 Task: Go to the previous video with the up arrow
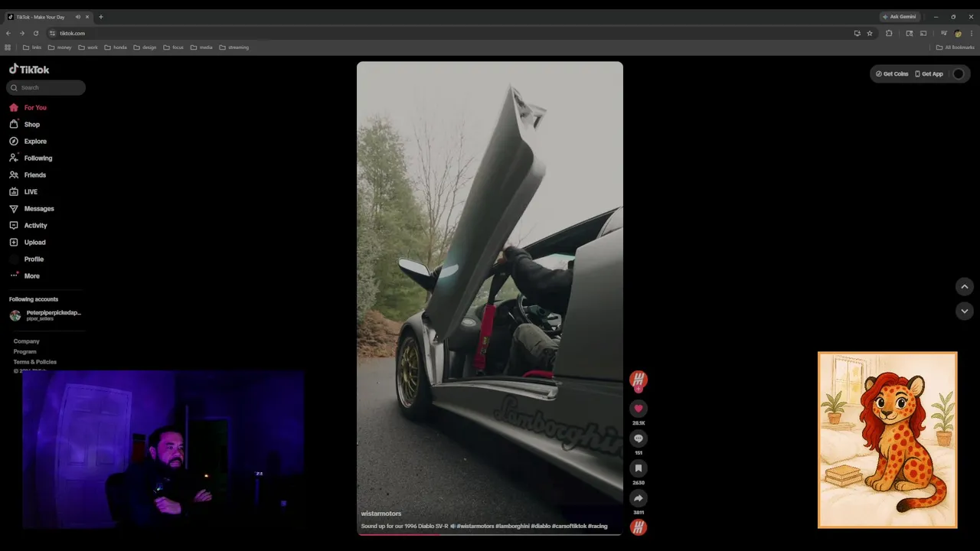pyautogui.click(x=965, y=286)
